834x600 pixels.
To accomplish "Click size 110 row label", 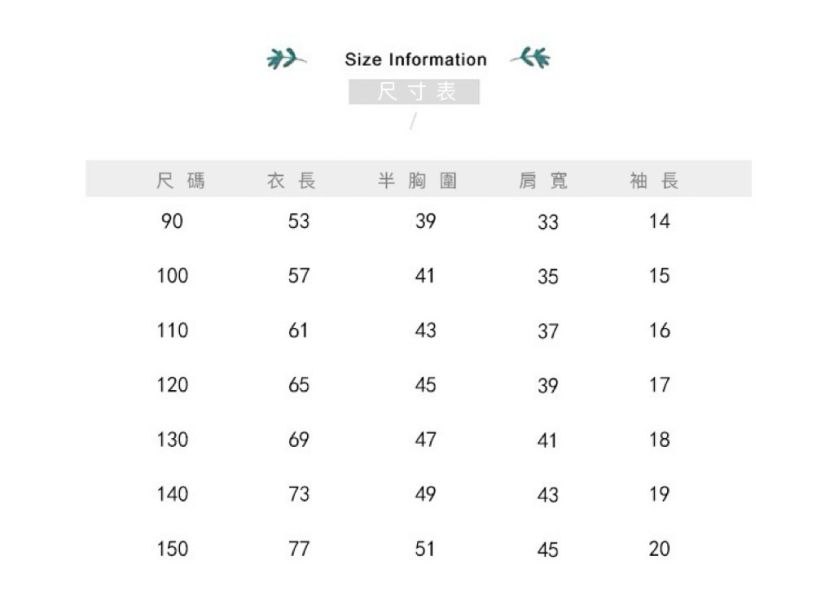I will click(x=172, y=330).
